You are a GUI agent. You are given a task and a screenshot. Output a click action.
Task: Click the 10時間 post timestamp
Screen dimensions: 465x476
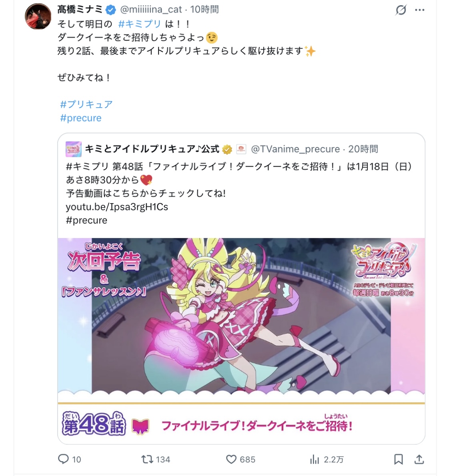tap(204, 10)
